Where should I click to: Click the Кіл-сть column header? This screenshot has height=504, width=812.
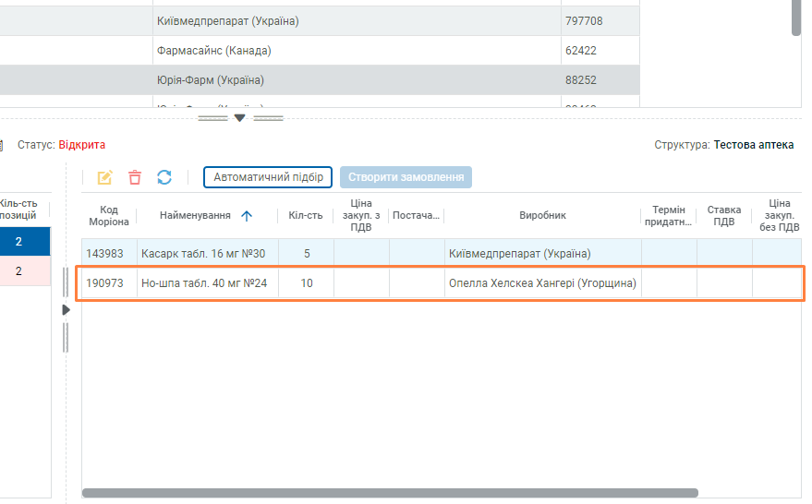(x=306, y=215)
